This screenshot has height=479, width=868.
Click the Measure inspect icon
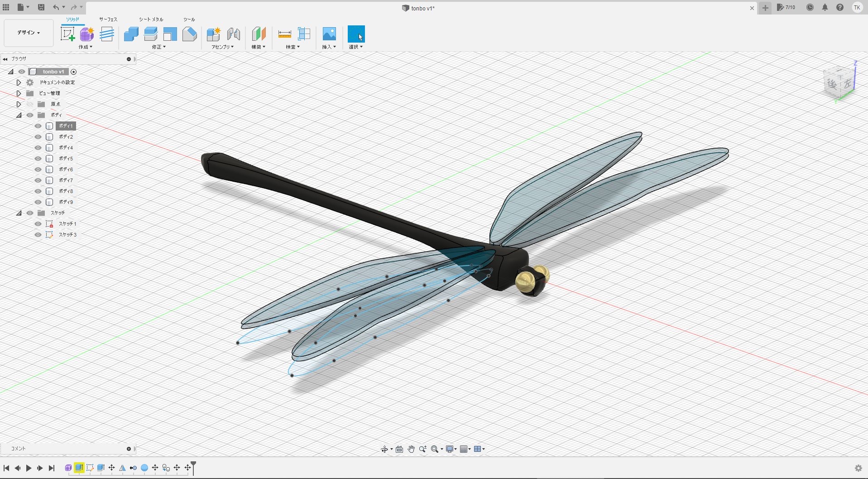coord(284,34)
